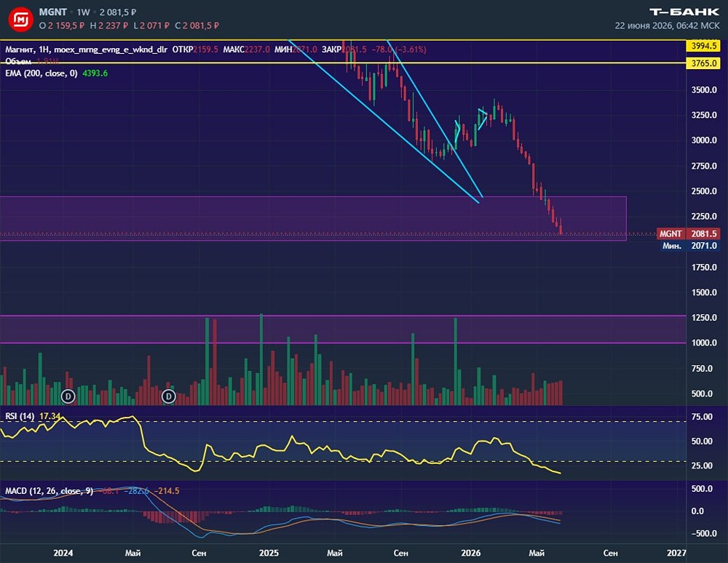This screenshot has height=563, width=728.
Task: Click the MACD (12, 26, close, 9) label
Action: pos(49,491)
